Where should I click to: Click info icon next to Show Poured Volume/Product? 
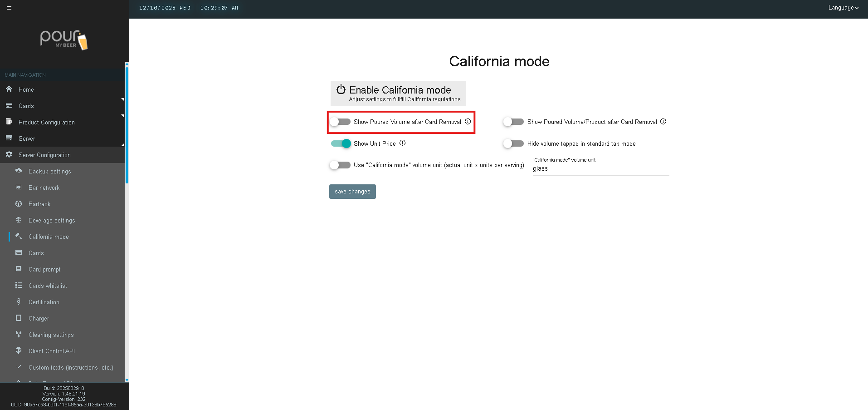click(x=663, y=122)
